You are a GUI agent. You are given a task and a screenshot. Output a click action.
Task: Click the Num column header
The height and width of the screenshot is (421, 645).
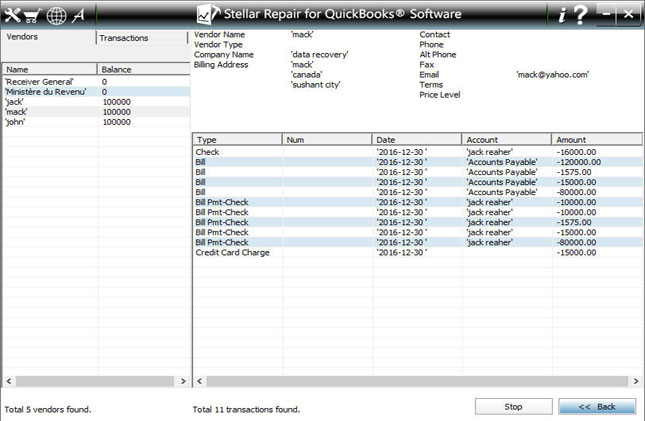click(x=327, y=140)
